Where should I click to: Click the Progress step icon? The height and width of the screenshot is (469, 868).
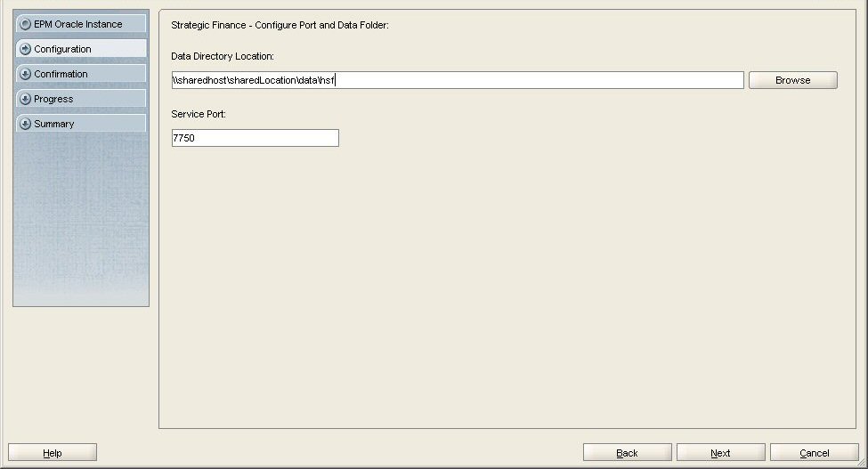pos(25,99)
